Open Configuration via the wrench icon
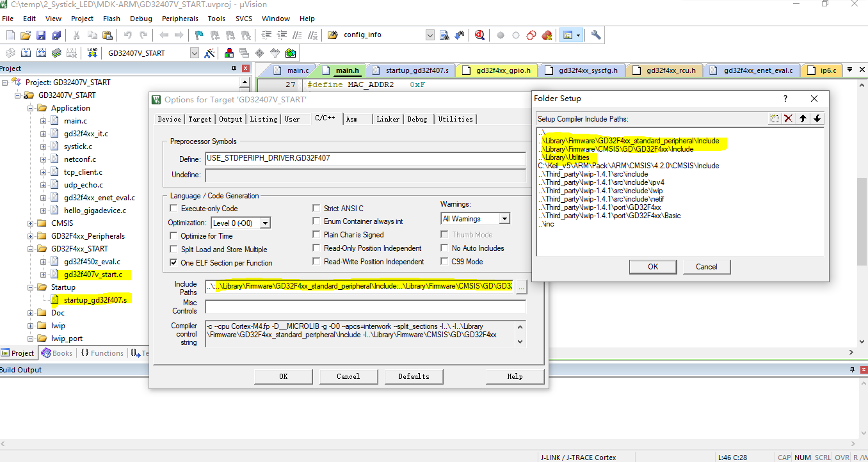 click(x=596, y=35)
